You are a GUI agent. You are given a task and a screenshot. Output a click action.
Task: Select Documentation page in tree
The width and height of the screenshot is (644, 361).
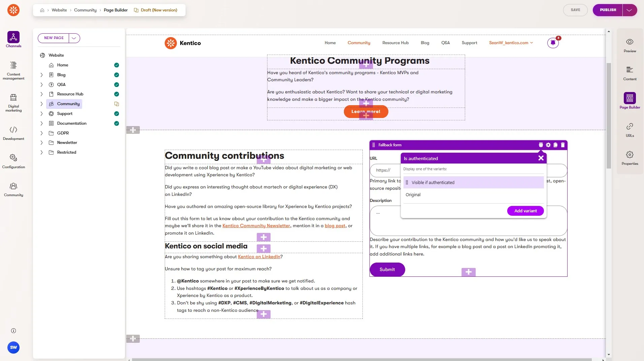click(72, 123)
